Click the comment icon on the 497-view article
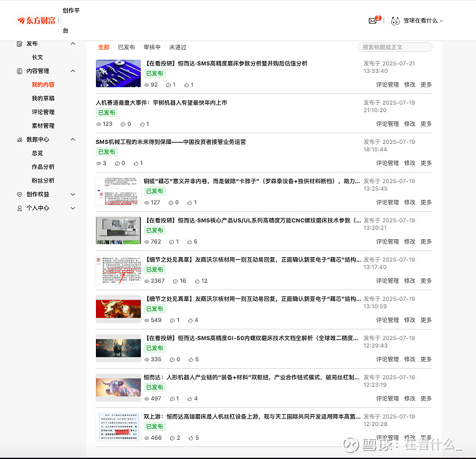 pyautogui.click(x=172, y=399)
